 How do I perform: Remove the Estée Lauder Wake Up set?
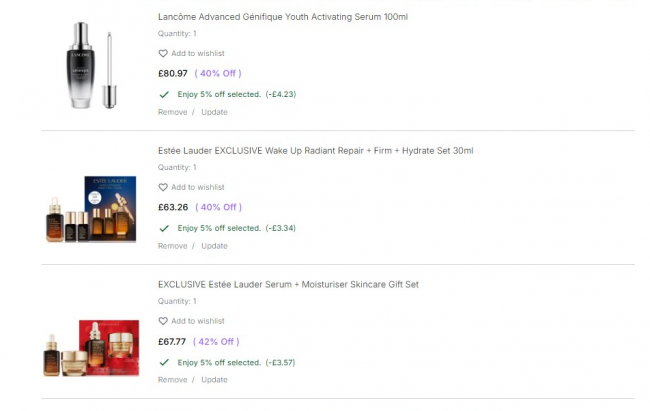pos(172,246)
